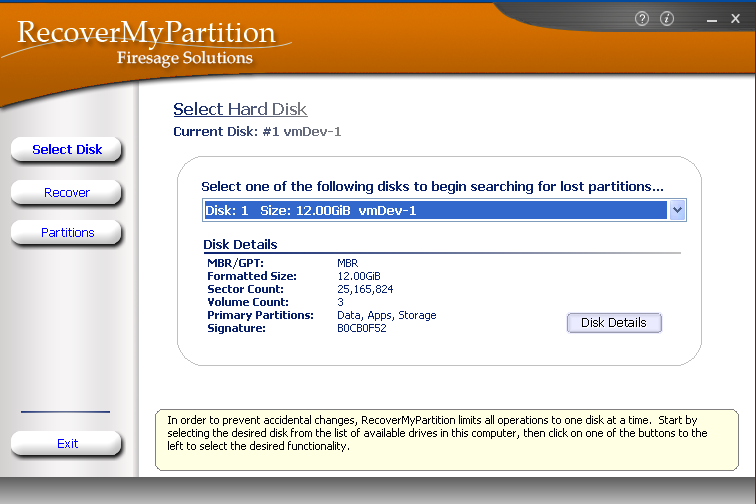Viewport: 756px width, 504px height.
Task: Click the primary partitions value Data, Apps, Storage
Action: point(386,315)
